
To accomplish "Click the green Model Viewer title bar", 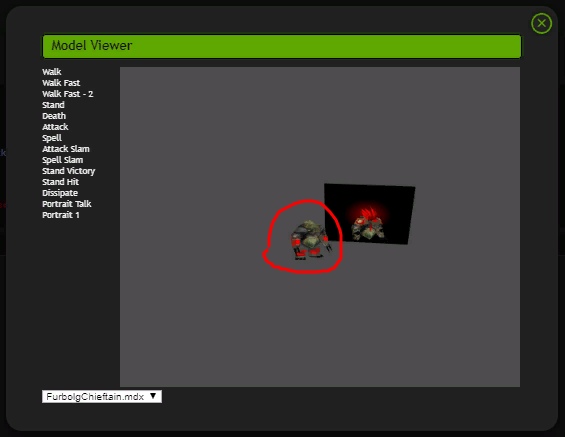I will click(282, 46).
